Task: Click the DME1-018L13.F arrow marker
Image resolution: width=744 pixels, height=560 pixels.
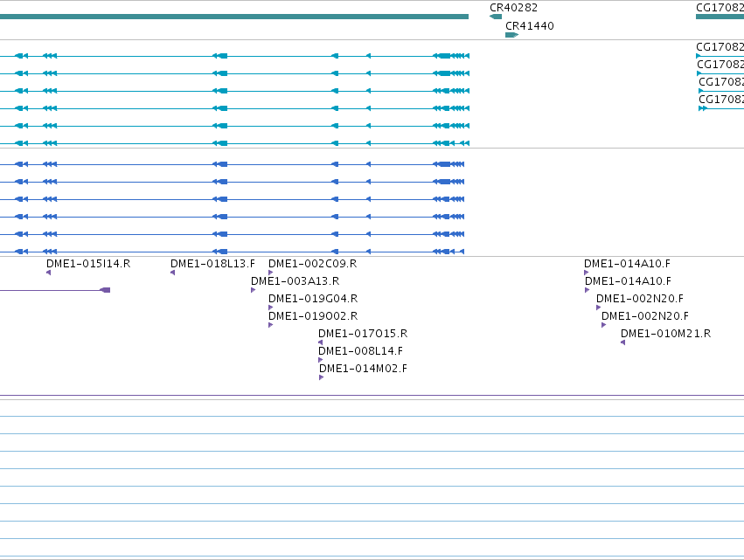Action: pyautogui.click(x=173, y=273)
